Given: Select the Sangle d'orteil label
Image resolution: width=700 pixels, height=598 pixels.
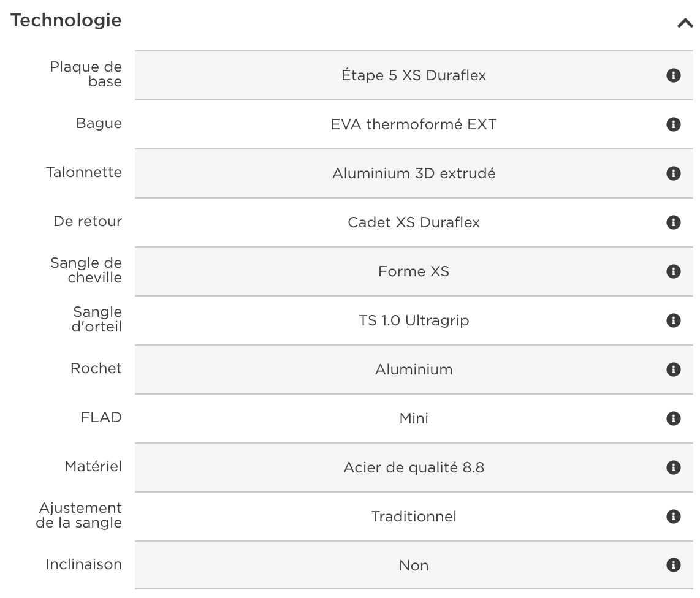Looking at the screenshot, I should click(x=97, y=319).
